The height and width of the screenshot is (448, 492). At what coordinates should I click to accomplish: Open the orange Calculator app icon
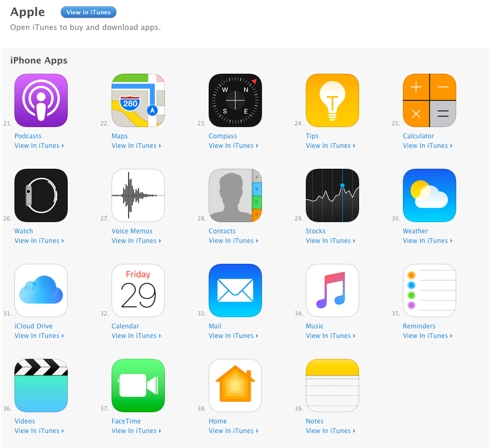[x=430, y=100]
